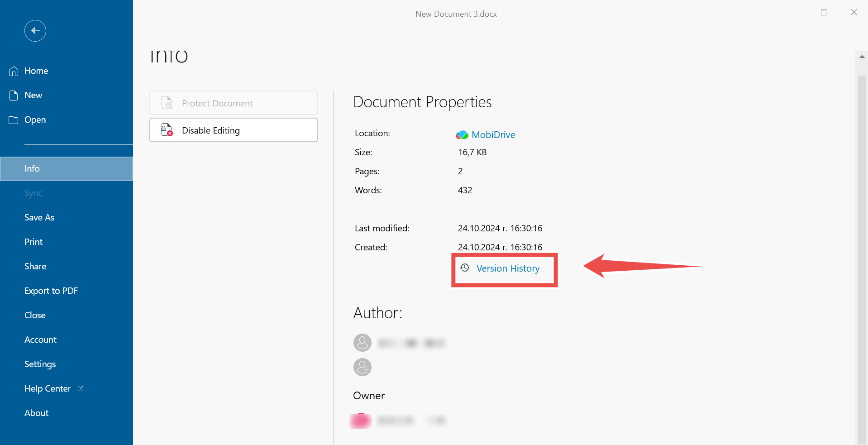Click the Home house icon
The image size is (868, 445).
pos(14,71)
